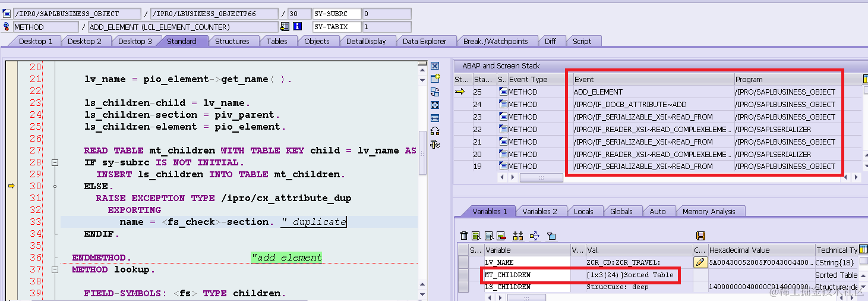Click the second list icon in Variables toolbar

488,236
